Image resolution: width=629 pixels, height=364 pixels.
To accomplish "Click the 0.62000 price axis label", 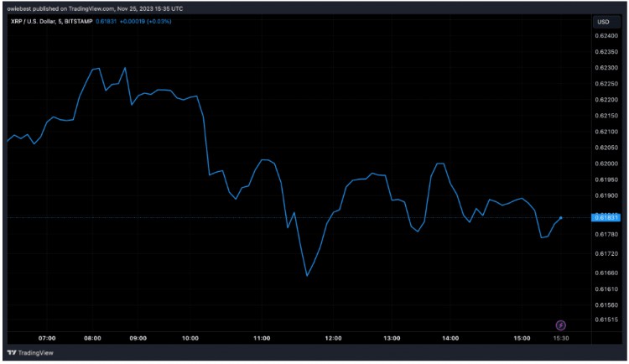I will point(606,164).
